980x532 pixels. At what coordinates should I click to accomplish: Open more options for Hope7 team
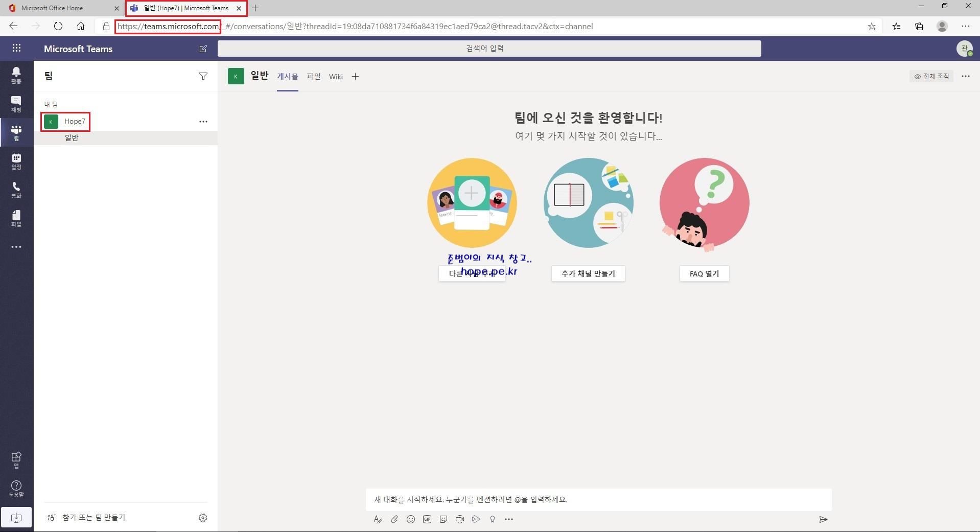point(203,122)
